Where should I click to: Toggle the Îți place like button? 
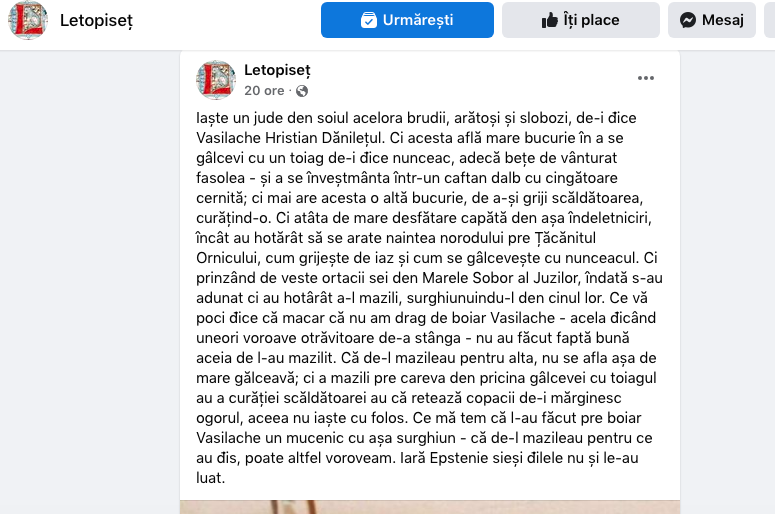(580, 20)
